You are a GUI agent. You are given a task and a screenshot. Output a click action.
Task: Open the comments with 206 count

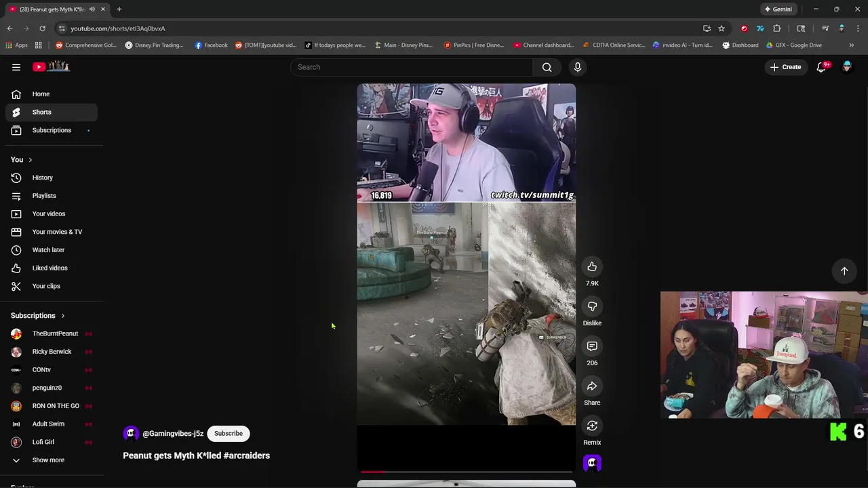coord(592,347)
